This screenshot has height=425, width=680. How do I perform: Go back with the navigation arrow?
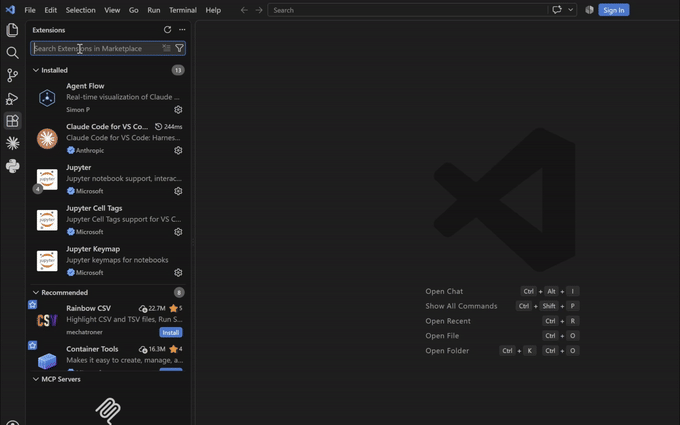coord(244,10)
